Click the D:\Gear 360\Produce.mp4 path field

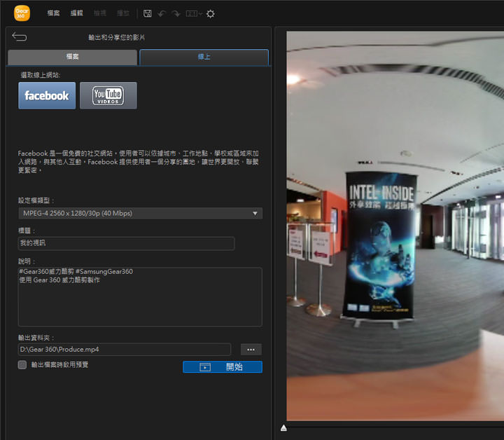click(124, 349)
